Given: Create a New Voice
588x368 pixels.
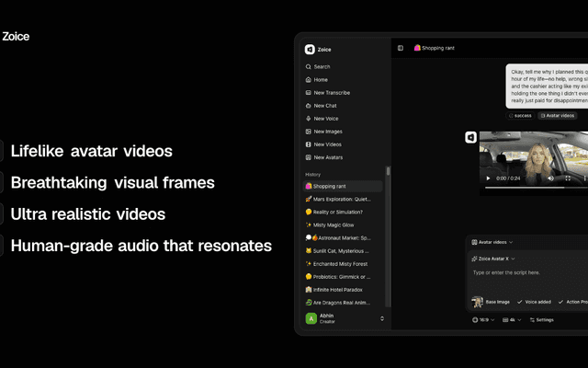Looking at the screenshot, I should (322, 119).
